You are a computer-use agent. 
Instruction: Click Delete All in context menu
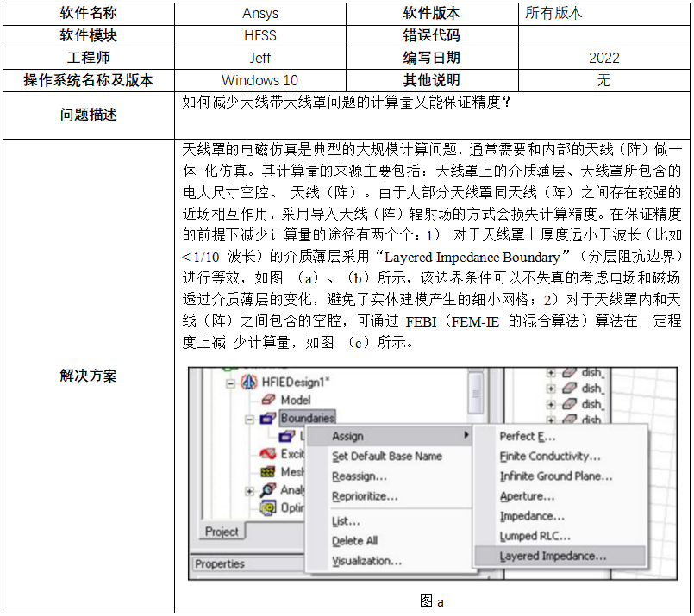(x=354, y=541)
